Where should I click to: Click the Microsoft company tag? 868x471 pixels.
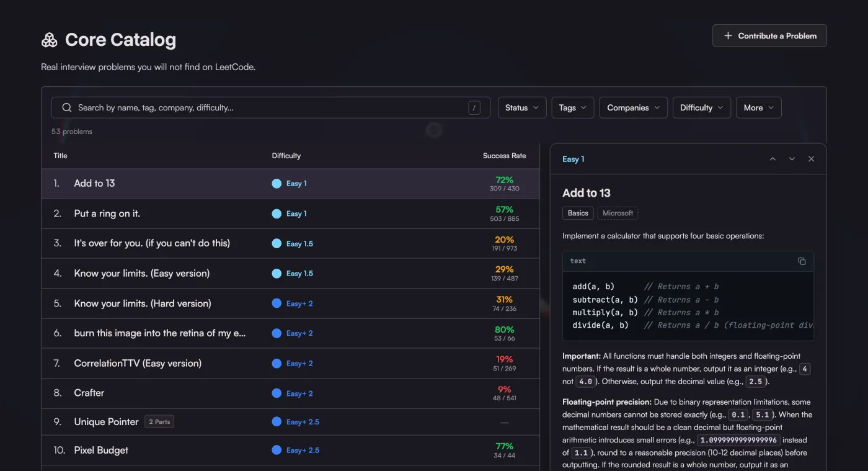tap(618, 213)
